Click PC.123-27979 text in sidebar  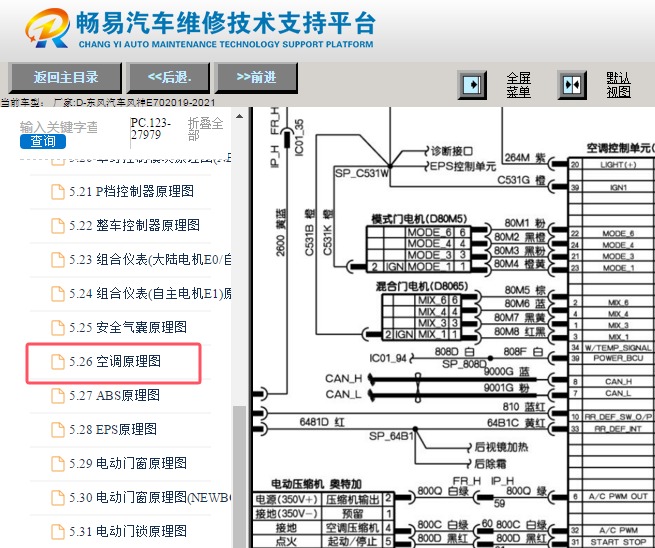(150, 129)
